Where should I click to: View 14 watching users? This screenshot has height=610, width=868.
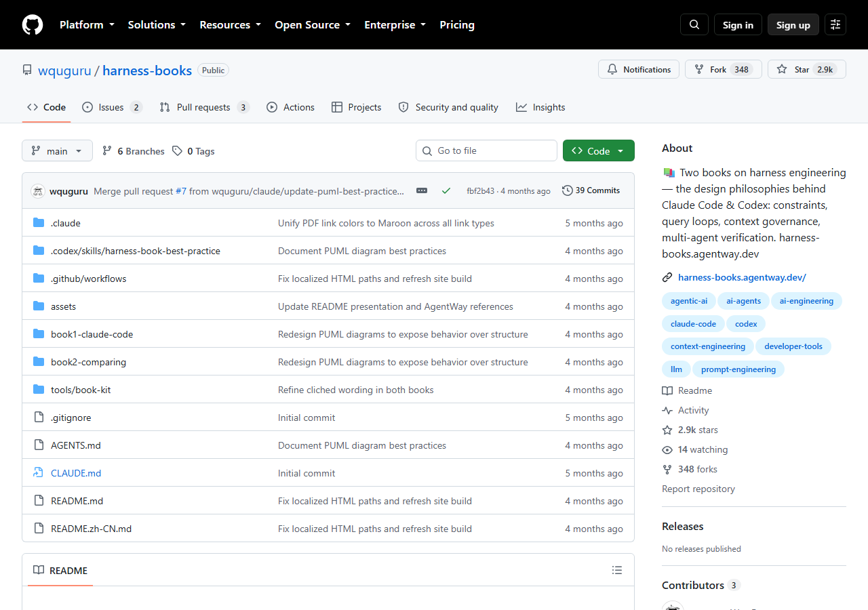point(695,449)
